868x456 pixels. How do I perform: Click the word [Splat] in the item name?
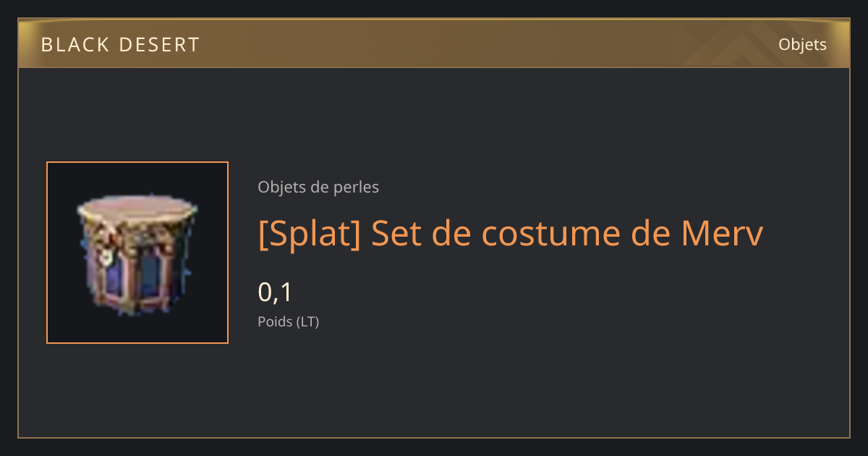point(310,234)
